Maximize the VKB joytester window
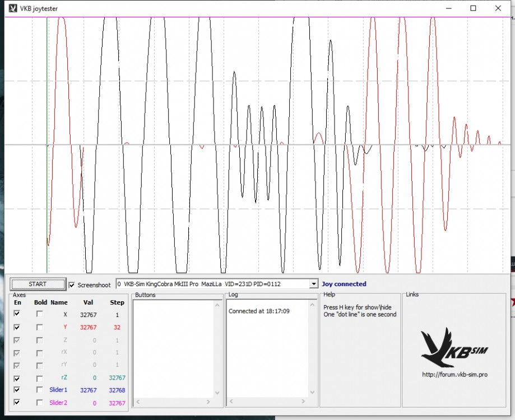Screen dimensions: 515x420 point(473,8)
